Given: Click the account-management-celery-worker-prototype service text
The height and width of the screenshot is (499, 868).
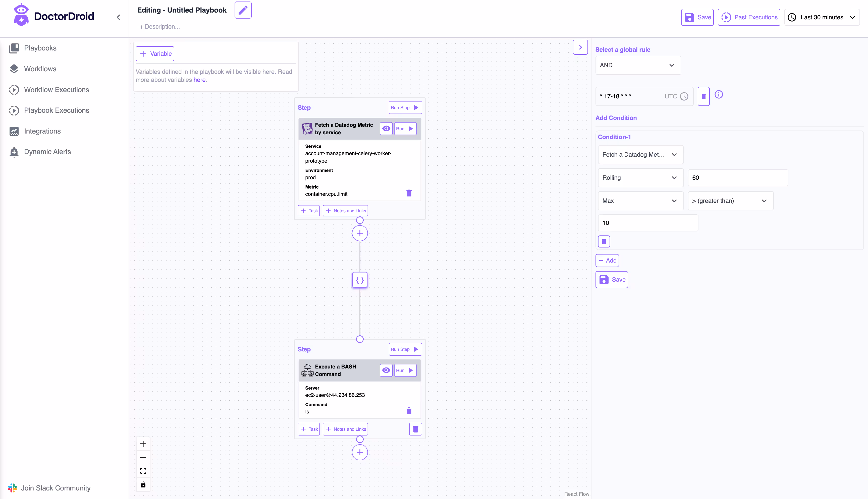Looking at the screenshot, I should tap(348, 157).
